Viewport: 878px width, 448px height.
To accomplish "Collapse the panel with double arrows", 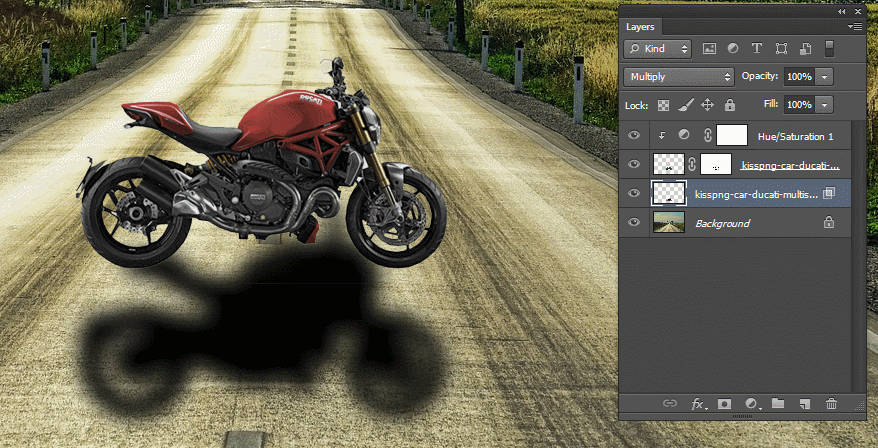I will coord(842,11).
